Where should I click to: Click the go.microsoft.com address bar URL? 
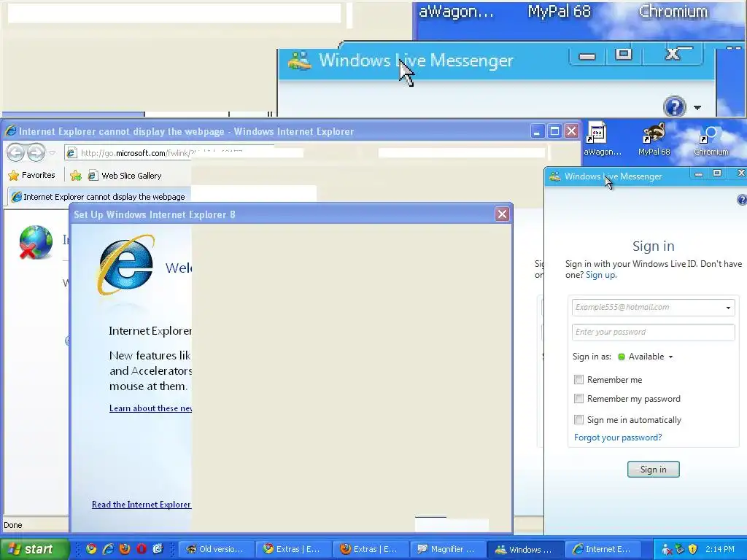point(161,153)
